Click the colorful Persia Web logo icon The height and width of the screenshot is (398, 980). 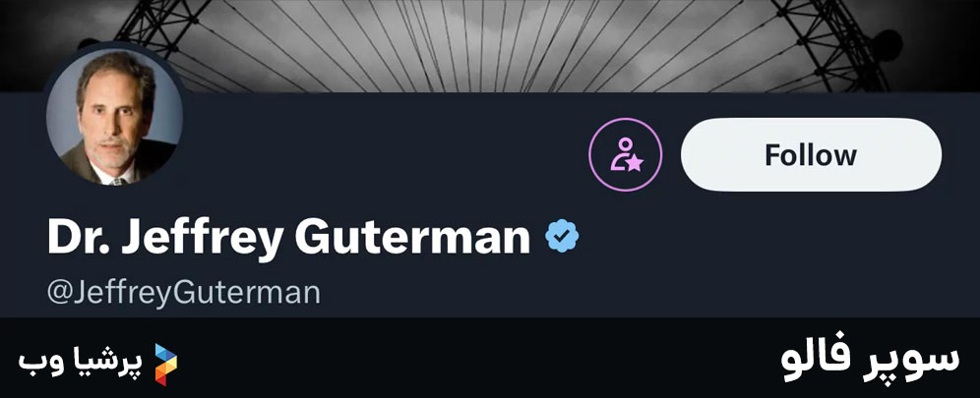[164, 362]
